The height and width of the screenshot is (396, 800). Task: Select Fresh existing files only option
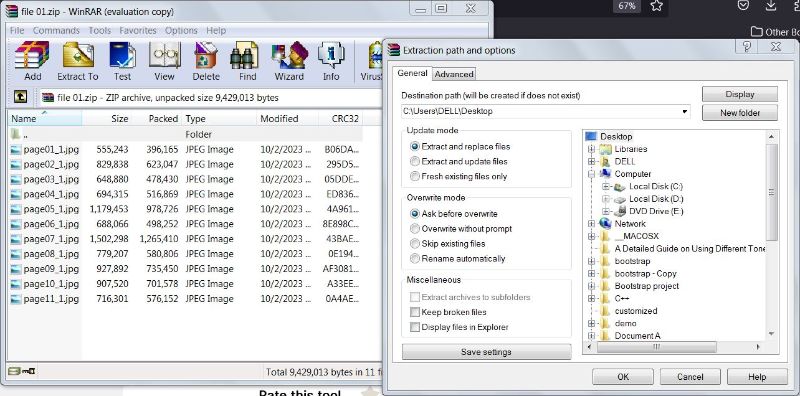pyautogui.click(x=415, y=177)
